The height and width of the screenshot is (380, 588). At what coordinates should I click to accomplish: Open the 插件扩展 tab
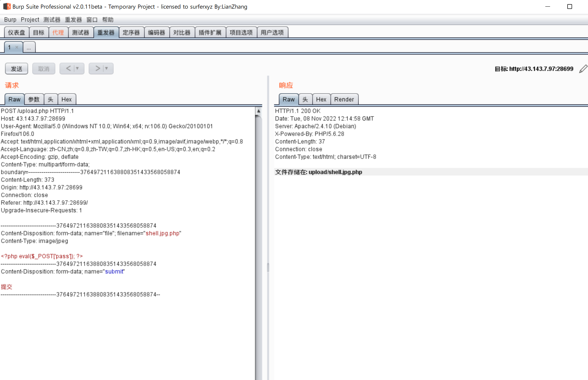210,32
